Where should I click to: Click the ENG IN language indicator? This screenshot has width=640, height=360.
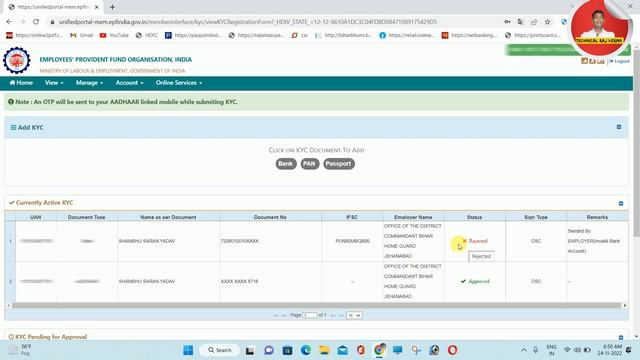551,350
